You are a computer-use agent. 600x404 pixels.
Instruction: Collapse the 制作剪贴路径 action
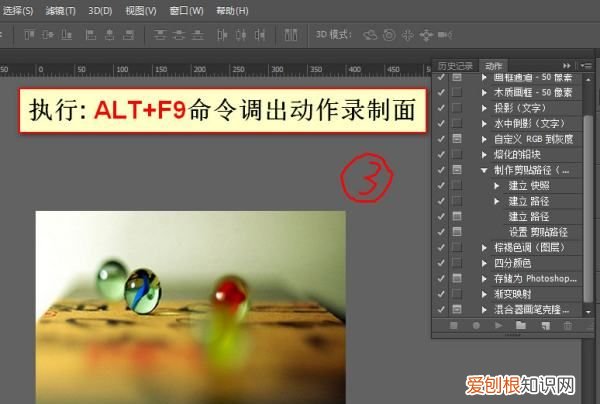484,170
